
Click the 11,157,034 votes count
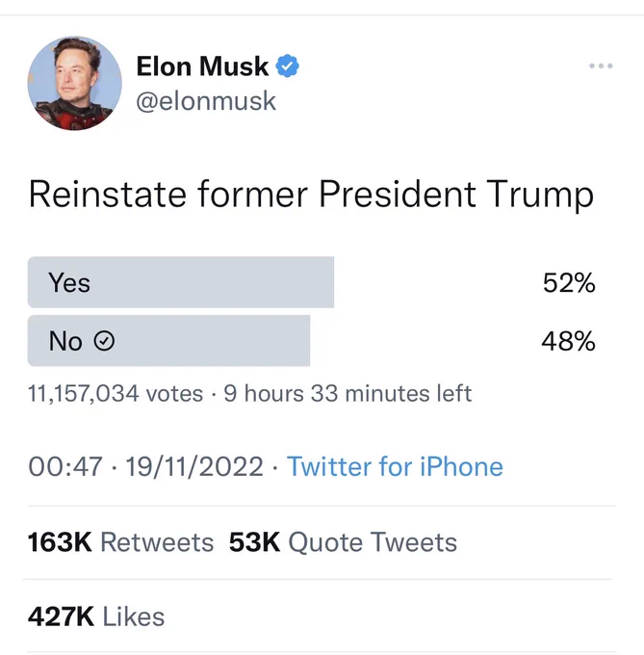click(116, 394)
